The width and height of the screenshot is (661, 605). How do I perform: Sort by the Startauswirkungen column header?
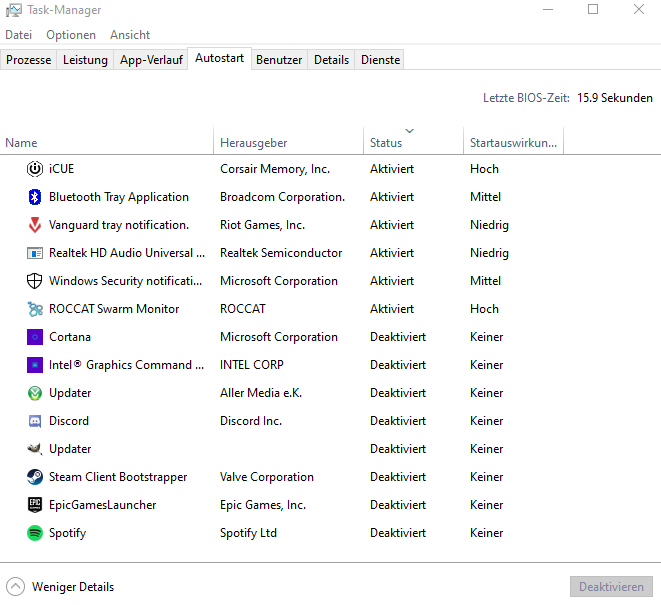point(513,143)
